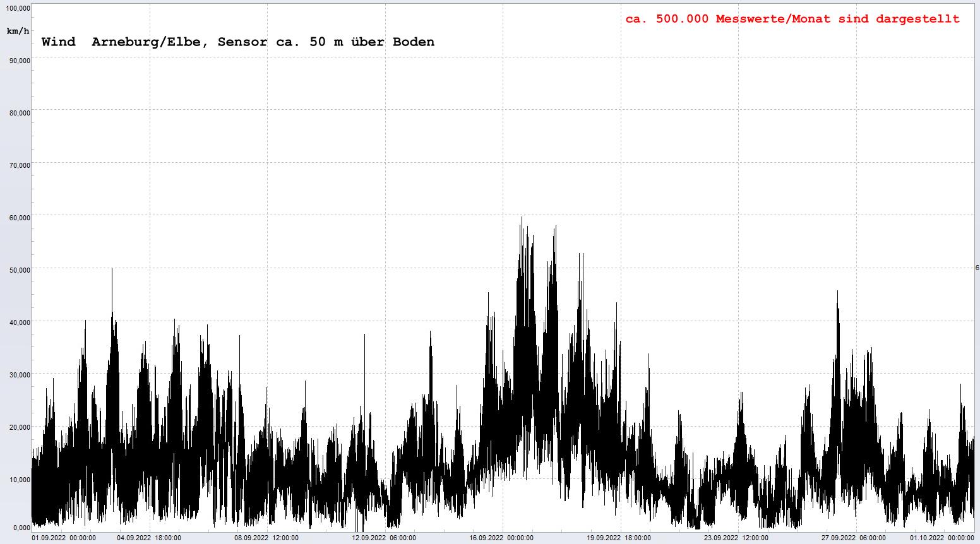Screen dimensions: 980x544
Task: Click the red Messwerte/Monat notice text
Action: (x=792, y=19)
